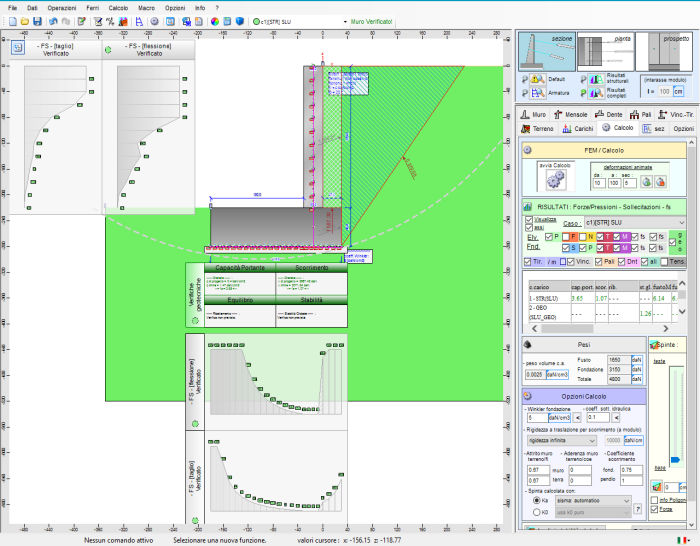Click the Open folder toolbar icon

click(x=25, y=21)
